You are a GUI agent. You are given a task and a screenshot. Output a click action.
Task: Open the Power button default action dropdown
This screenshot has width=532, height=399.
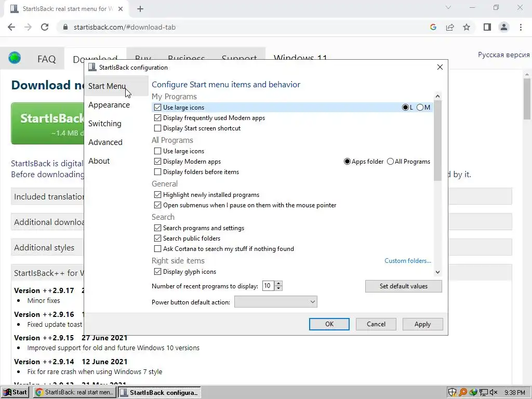[275, 302]
